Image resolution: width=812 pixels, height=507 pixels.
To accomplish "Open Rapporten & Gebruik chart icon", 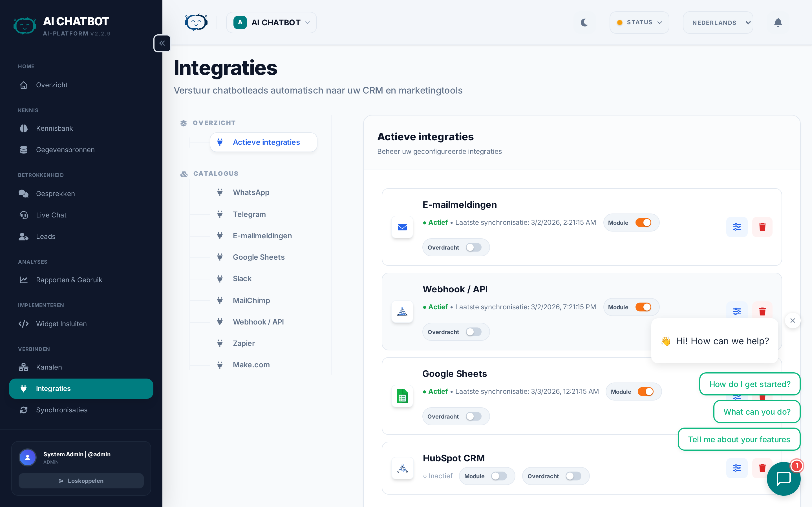I will click(23, 280).
